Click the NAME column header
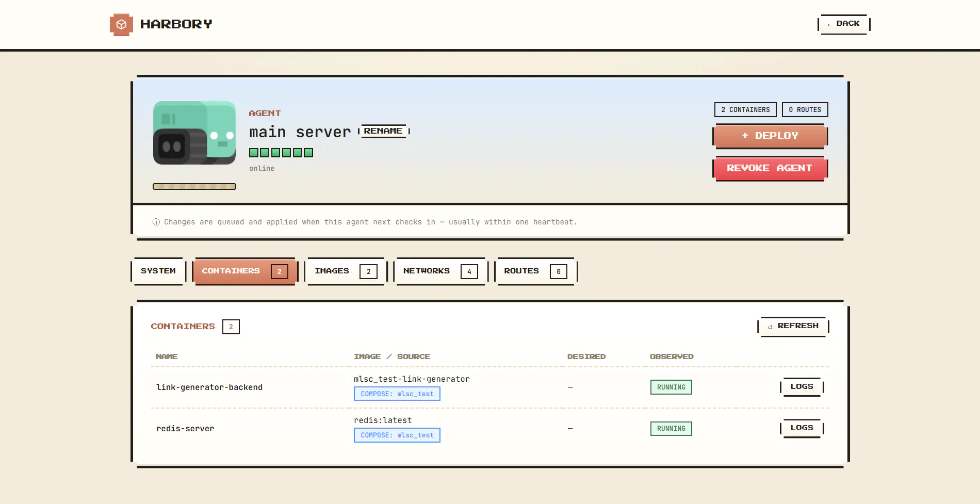The height and width of the screenshot is (504, 980). [167, 356]
